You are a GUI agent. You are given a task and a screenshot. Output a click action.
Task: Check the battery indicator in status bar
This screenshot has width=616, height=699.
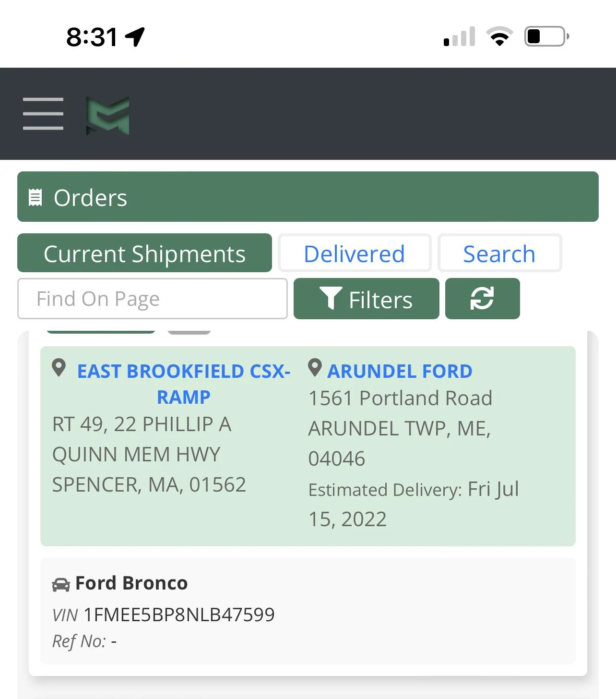(547, 36)
